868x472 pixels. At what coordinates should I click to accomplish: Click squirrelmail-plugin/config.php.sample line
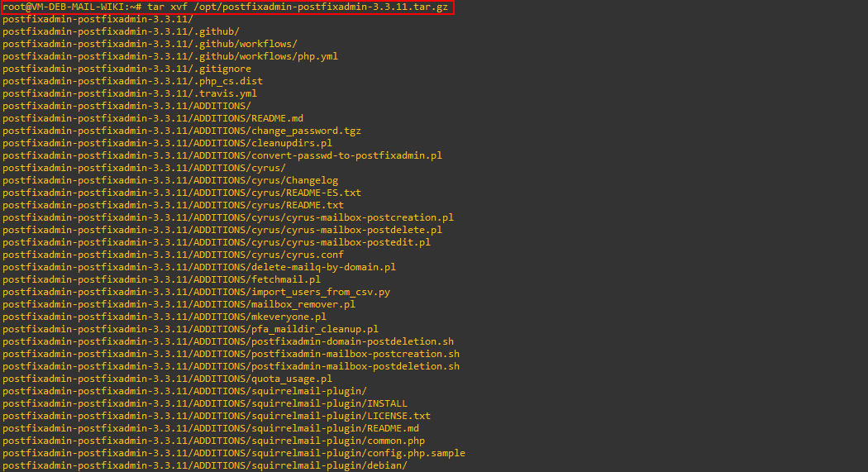pos(234,453)
